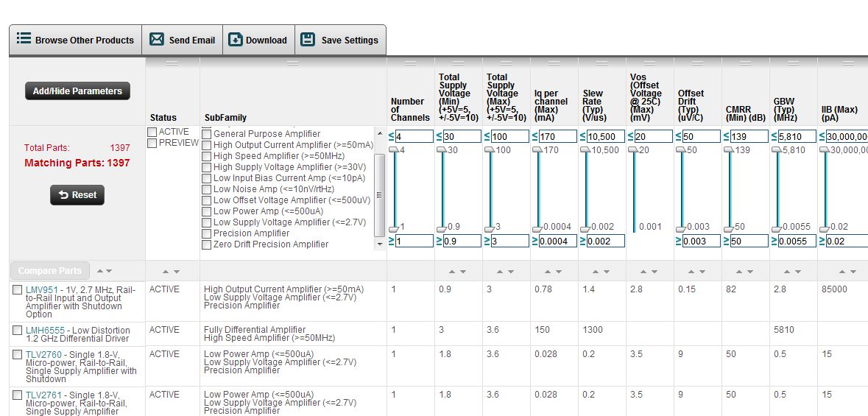The width and height of the screenshot is (868, 416).
Task: Click Iq per channel minimum input field
Action: 558,241
